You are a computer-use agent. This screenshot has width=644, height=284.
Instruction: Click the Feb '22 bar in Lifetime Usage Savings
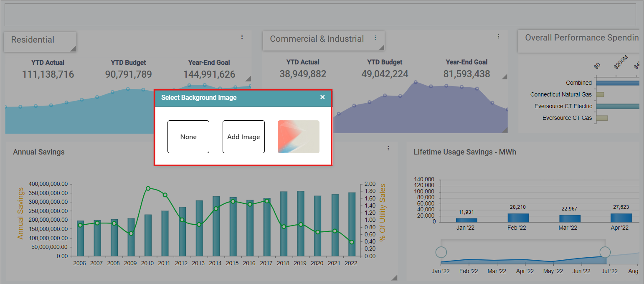point(518,218)
